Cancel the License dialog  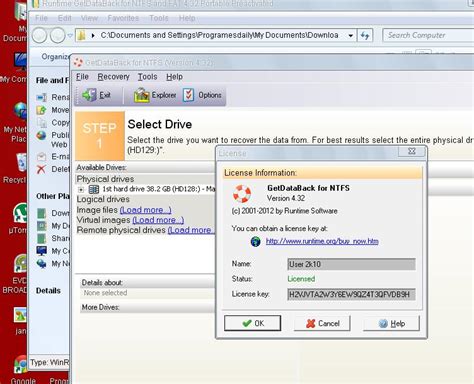point(322,323)
